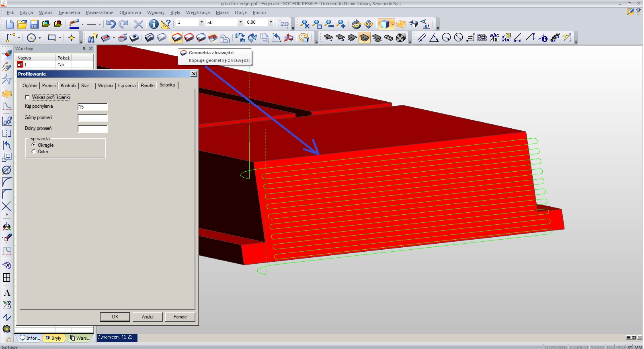This screenshot has height=349, width=644.
Task: Toggle the shaded cube render mode button
Action: (x=385, y=24)
